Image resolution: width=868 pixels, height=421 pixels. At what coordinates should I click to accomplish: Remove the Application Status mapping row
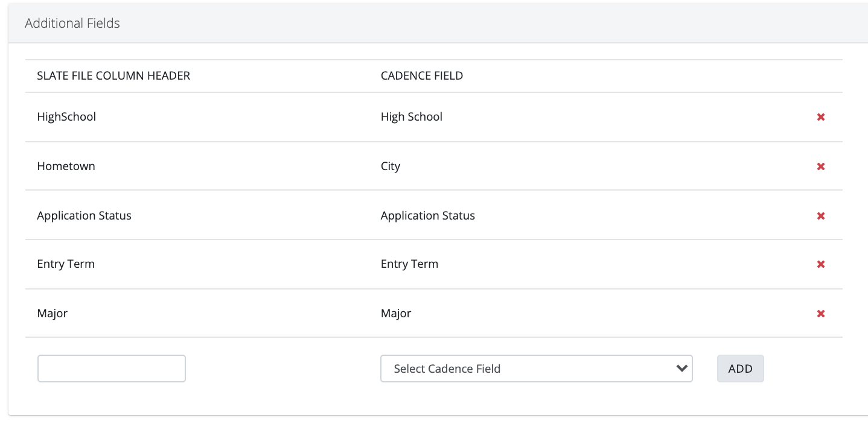point(820,216)
